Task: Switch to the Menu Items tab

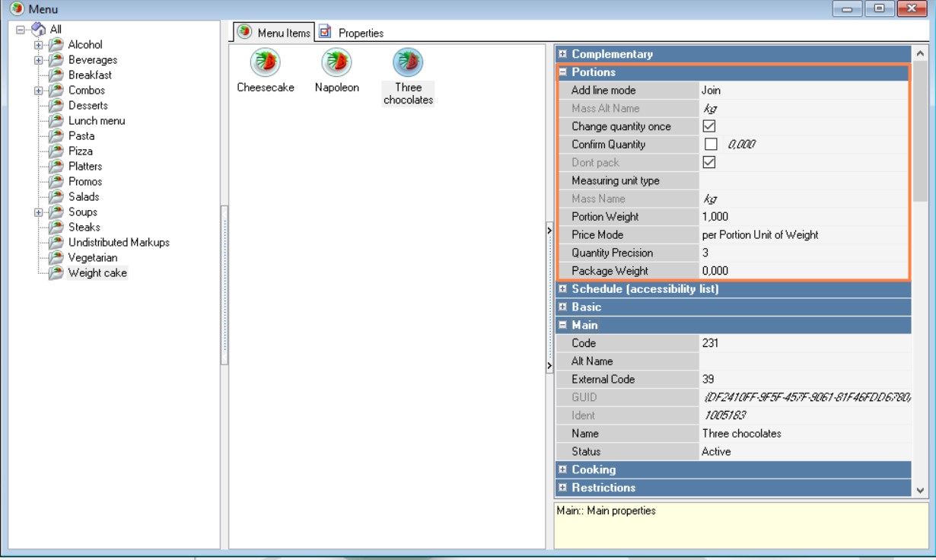Action: [273, 33]
